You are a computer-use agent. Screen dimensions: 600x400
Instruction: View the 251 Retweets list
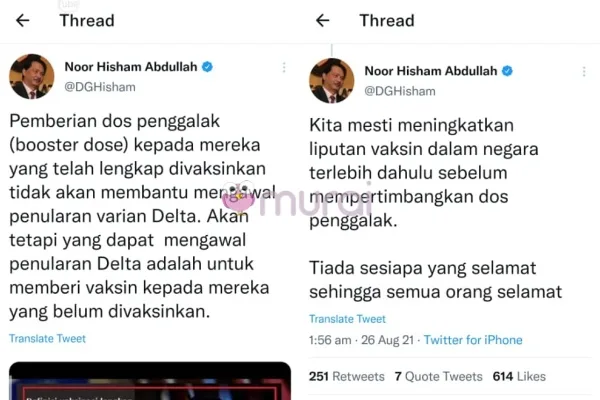[x=347, y=377]
